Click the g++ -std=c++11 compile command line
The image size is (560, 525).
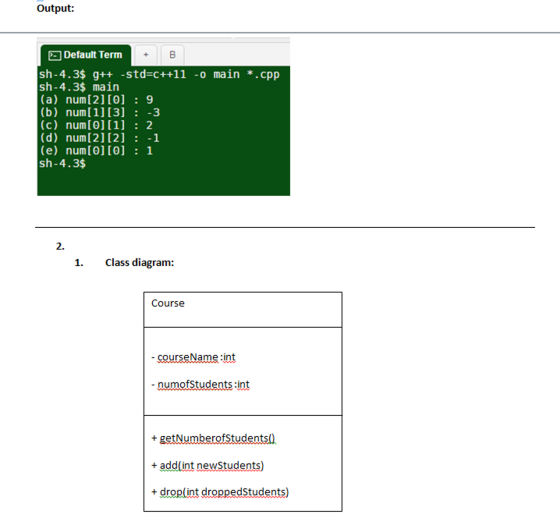click(x=159, y=75)
